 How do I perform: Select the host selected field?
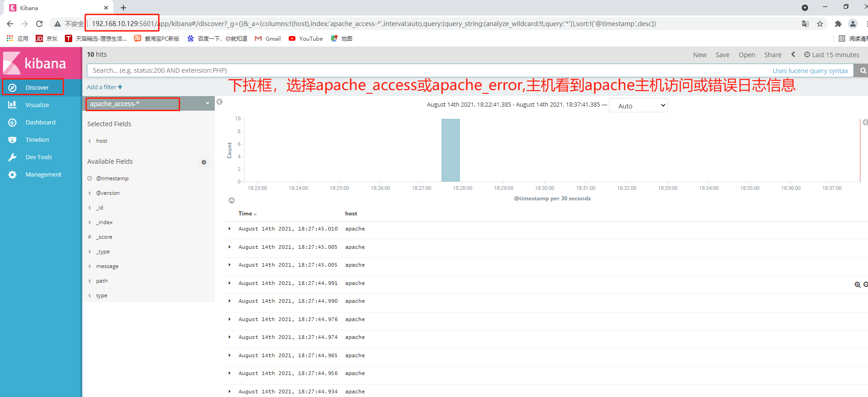[101, 141]
